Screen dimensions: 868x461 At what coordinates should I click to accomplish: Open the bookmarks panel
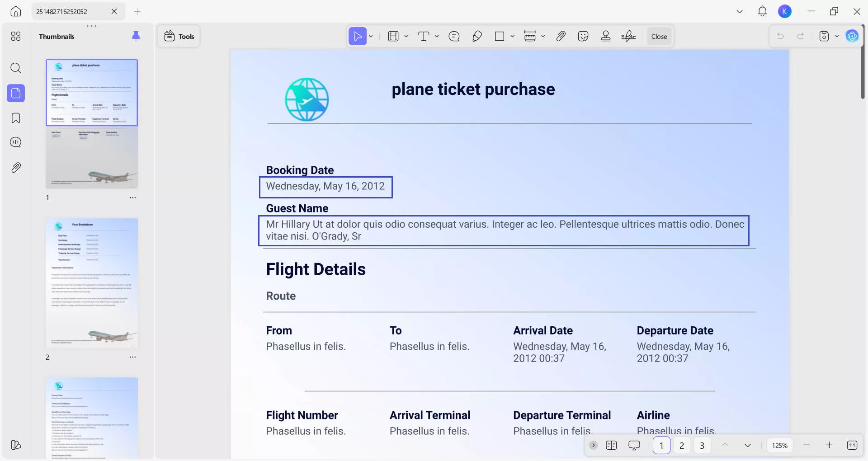point(16,118)
